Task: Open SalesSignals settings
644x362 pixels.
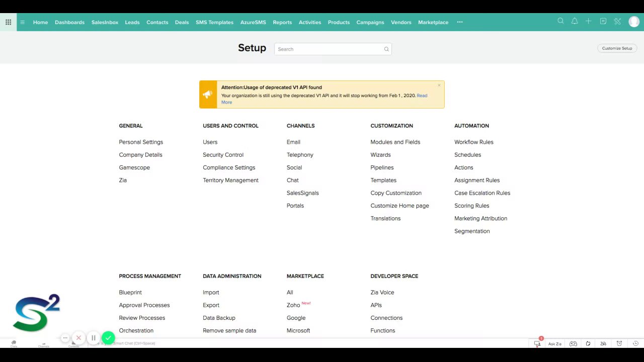Action: (303, 193)
